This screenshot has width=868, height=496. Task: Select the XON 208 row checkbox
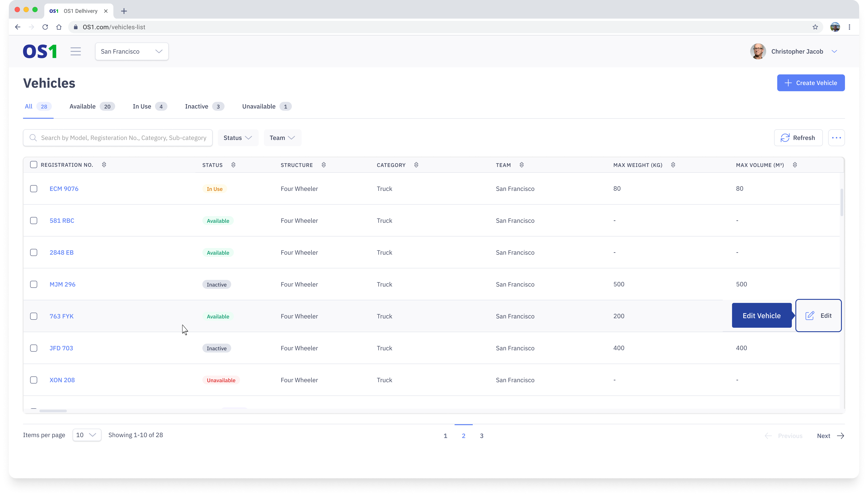click(x=33, y=380)
